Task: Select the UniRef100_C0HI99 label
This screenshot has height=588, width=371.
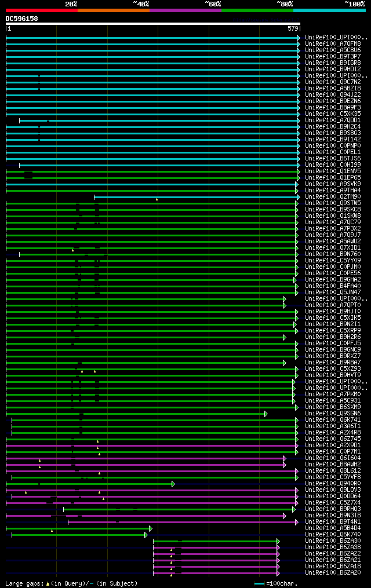Action: [x=333, y=165]
